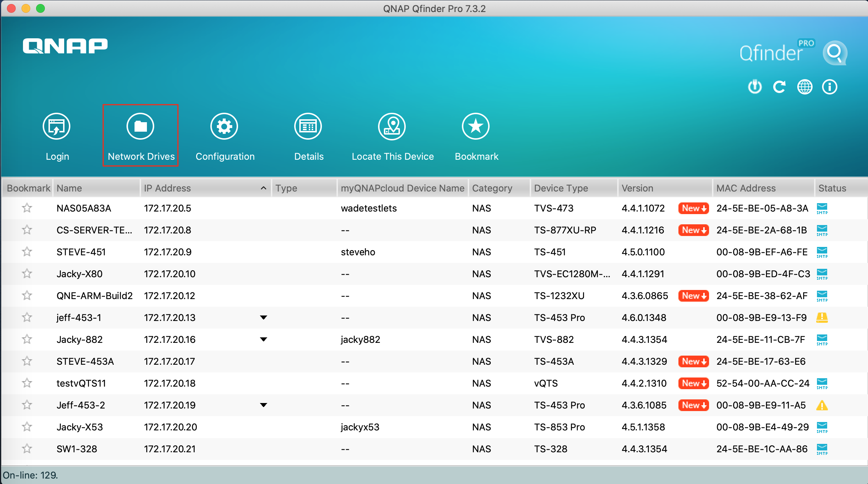Click New firmware badge for STEVE-453A
This screenshot has width=868, height=484.
pos(693,361)
